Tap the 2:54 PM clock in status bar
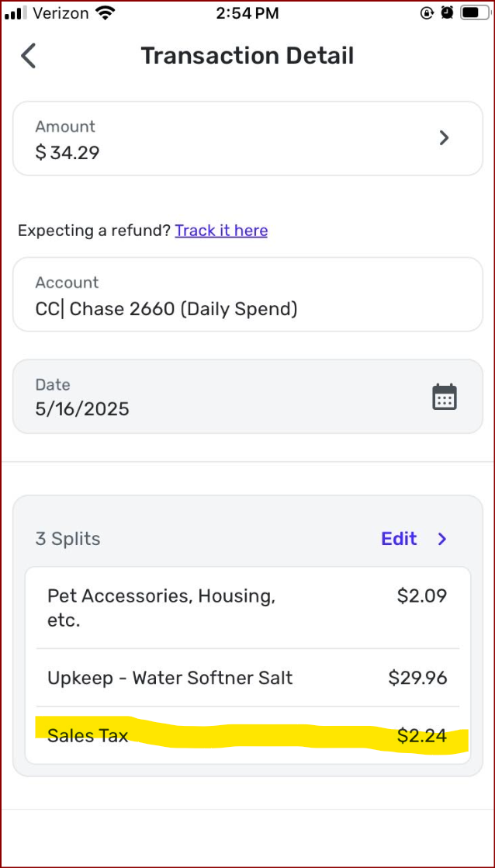495x868 pixels. click(247, 12)
